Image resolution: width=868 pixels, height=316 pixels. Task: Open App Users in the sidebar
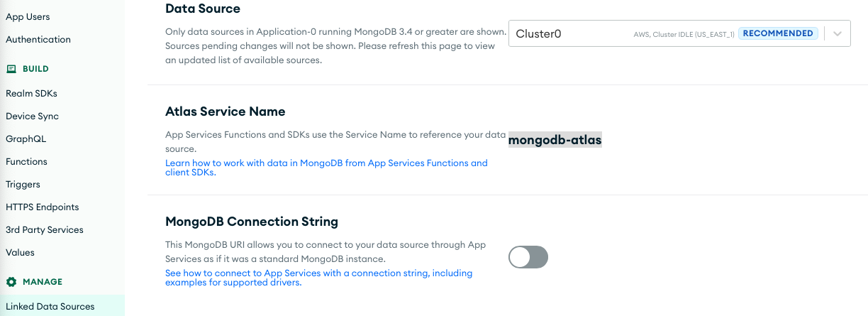(x=28, y=16)
